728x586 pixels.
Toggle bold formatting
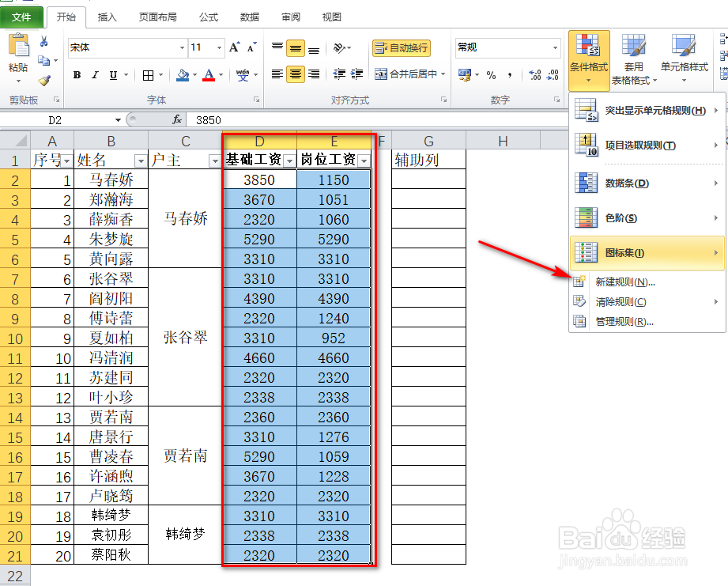point(76,75)
